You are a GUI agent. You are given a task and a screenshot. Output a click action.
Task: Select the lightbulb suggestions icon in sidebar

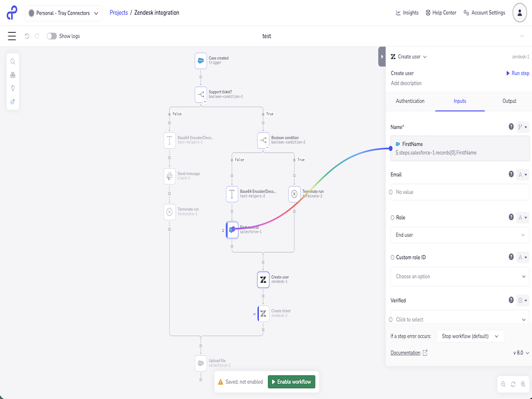[x=13, y=88]
